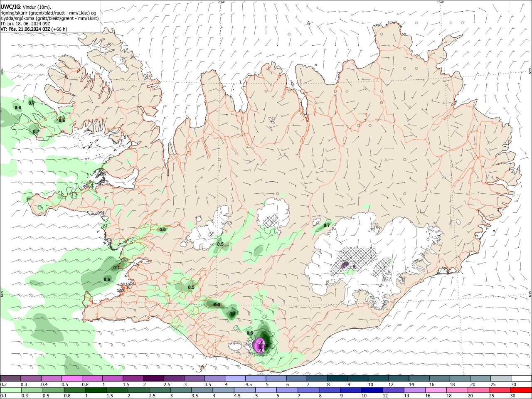Image resolution: width=532 pixels, height=399 pixels.
Task: Select deep navy 10 swatch in rain legend
Action: pyautogui.click(x=372, y=390)
